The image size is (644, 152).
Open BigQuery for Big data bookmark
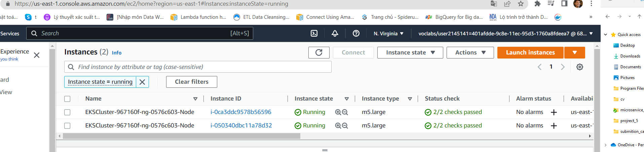454,17
